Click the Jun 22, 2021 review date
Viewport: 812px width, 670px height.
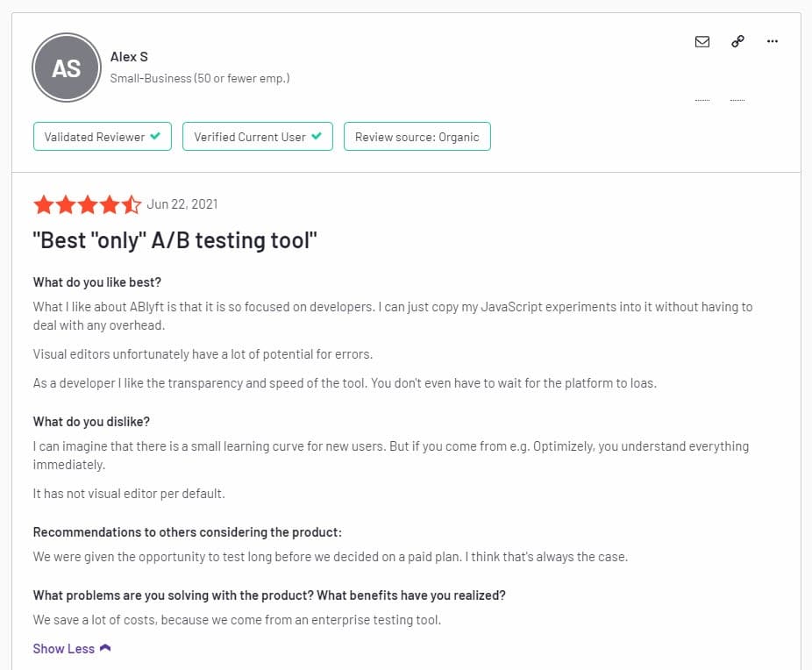pos(182,204)
